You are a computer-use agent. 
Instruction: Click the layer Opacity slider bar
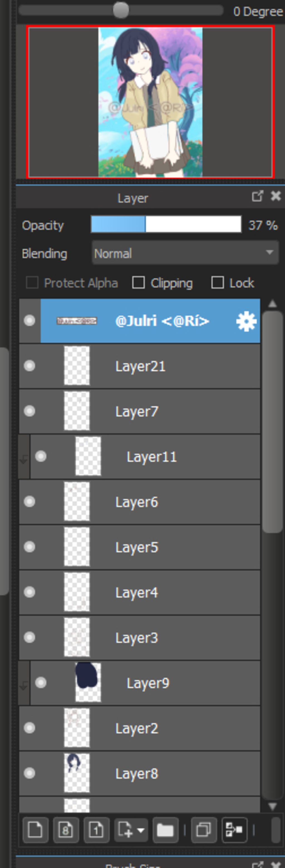[166, 225]
